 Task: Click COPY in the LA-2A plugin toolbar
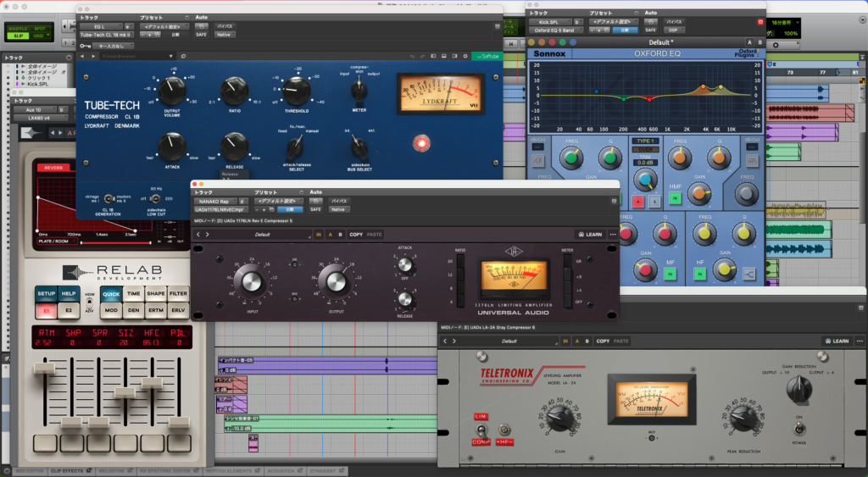pyautogui.click(x=603, y=341)
